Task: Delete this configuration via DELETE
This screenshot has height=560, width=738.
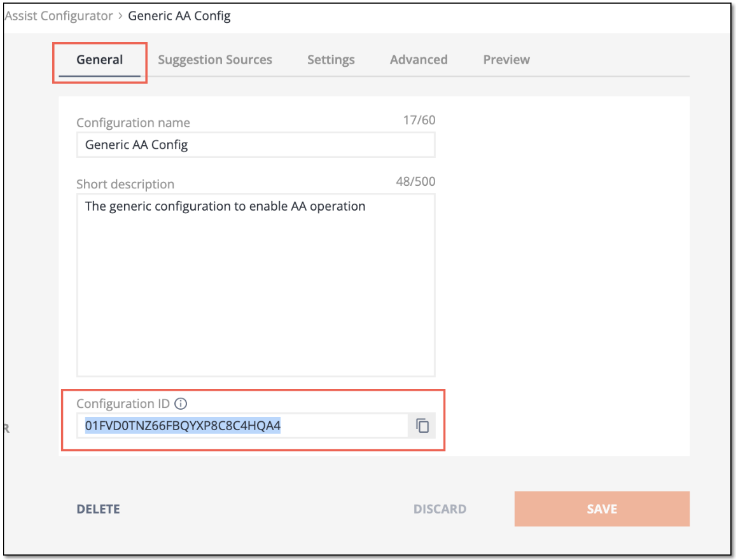Action: (x=99, y=508)
